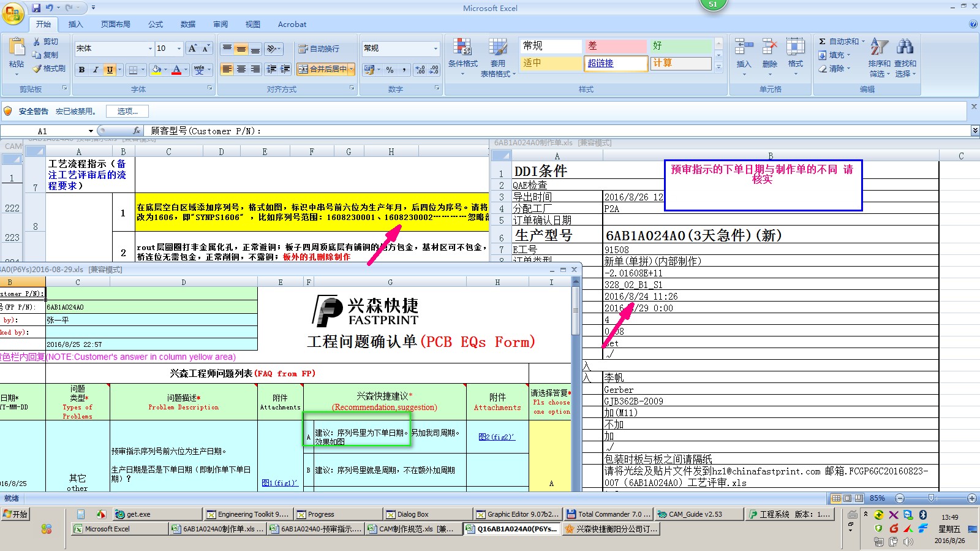Open the 图2(fig2) hyperlink
The height and width of the screenshot is (551, 980).
497,437
